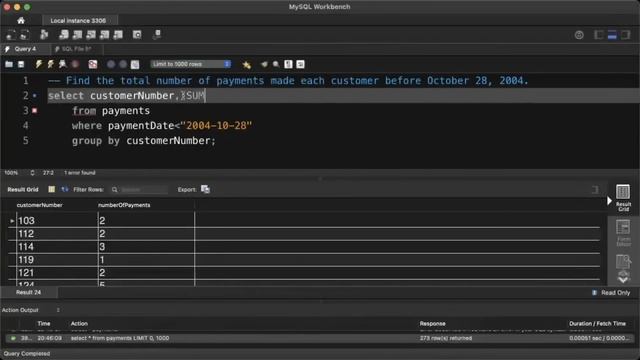Image resolution: width=640 pixels, height=360 pixels.
Task: Place cursor on 'from payments' line
Action: (x=111, y=111)
